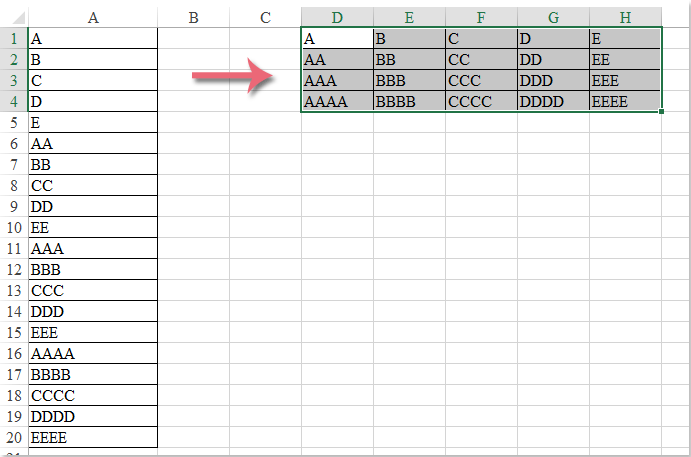
Task: Select column A header
Action: (93, 18)
